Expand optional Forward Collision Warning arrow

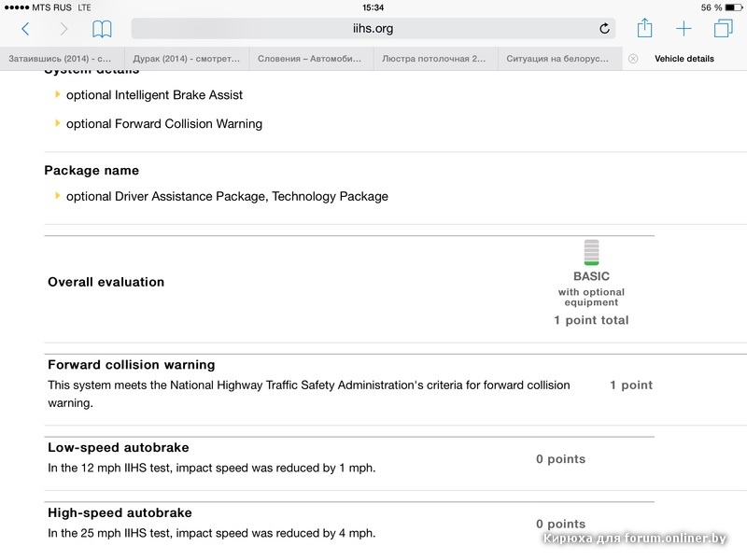(x=58, y=123)
